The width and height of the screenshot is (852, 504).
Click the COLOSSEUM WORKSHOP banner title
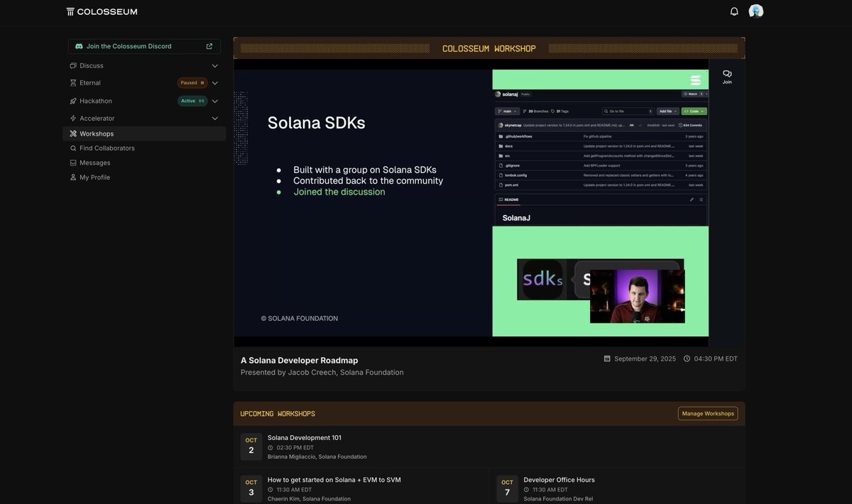tap(489, 48)
